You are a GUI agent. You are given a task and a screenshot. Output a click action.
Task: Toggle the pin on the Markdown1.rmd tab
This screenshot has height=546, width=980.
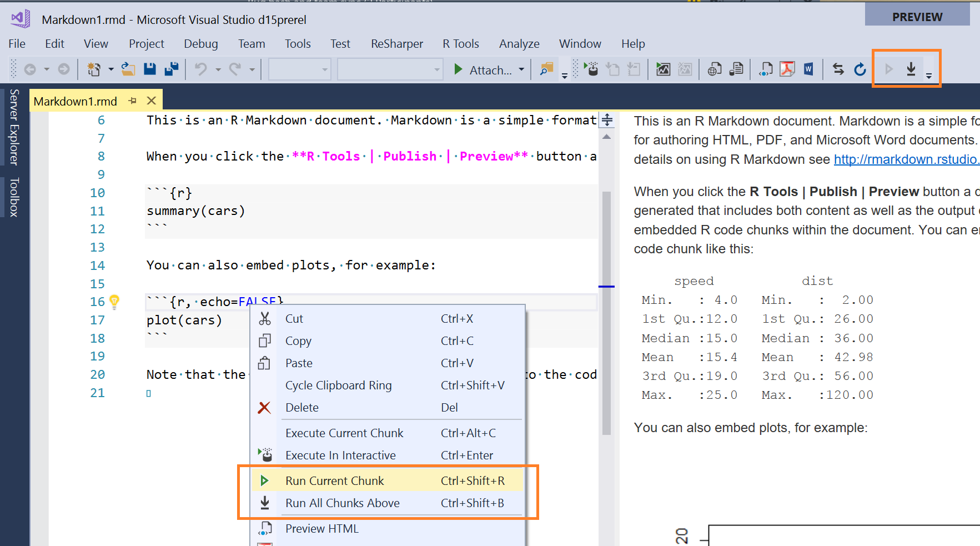[132, 101]
